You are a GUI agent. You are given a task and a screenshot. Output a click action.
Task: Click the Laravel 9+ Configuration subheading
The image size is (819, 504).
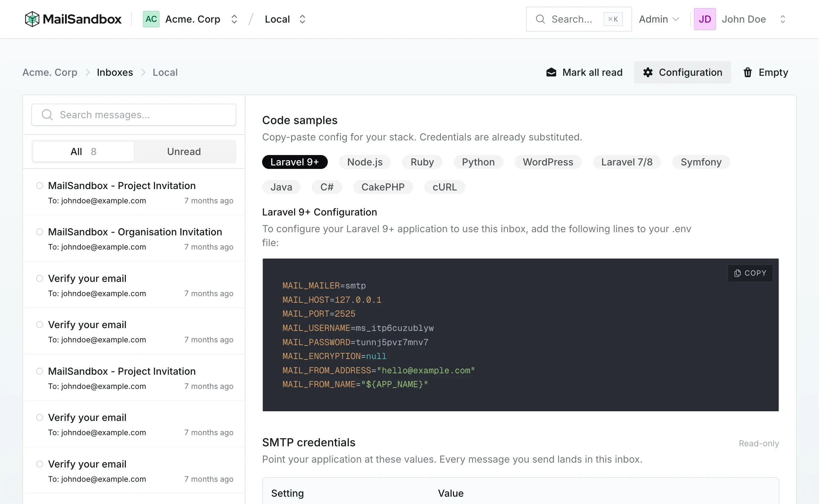pos(319,212)
